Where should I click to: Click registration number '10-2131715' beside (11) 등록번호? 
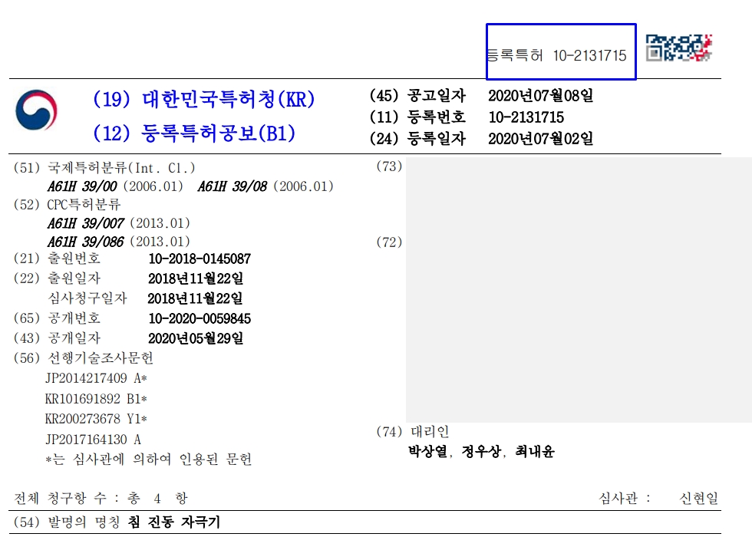point(526,117)
